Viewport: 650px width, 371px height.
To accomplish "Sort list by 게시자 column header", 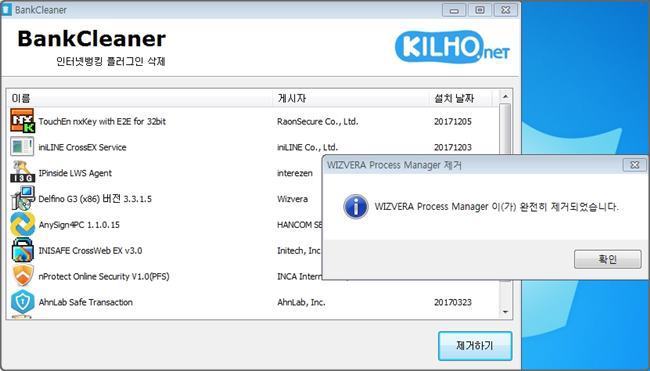I will click(x=352, y=98).
